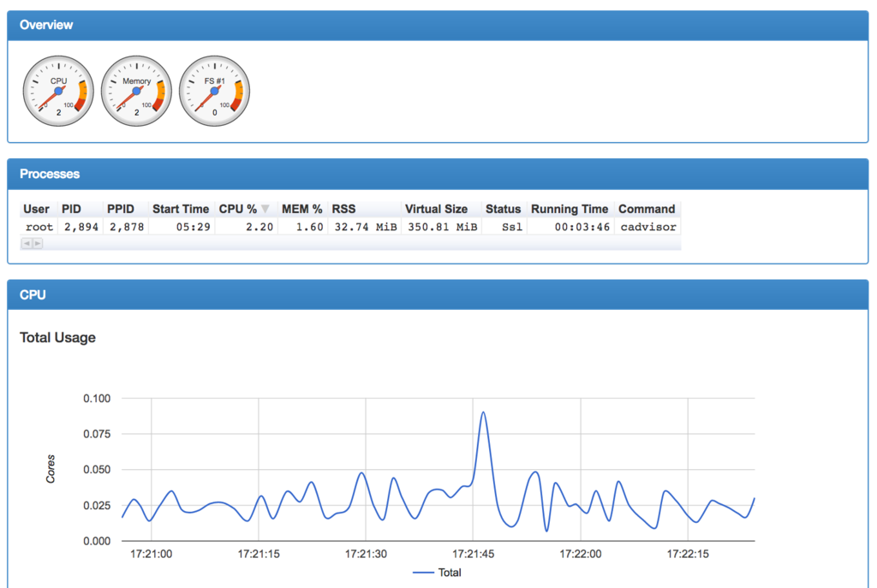Image resolution: width=877 pixels, height=588 pixels.
Task: Click the chart peak near 17:21:45
Action: (x=483, y=413)
